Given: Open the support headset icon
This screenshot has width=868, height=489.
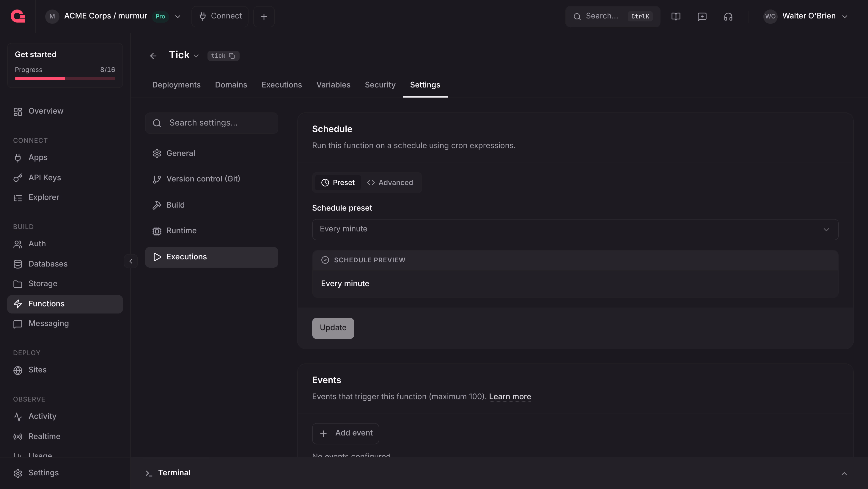Looking at the screenshot, I should pyautogui.click(x=728, y=16).
